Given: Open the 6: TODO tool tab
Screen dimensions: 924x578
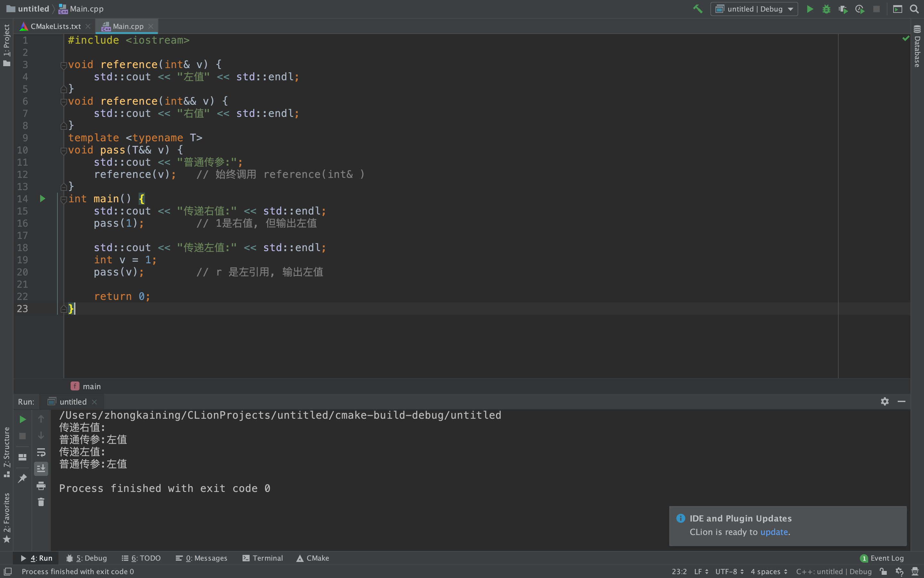Looking at the screenshot, I should pos(141,558).
